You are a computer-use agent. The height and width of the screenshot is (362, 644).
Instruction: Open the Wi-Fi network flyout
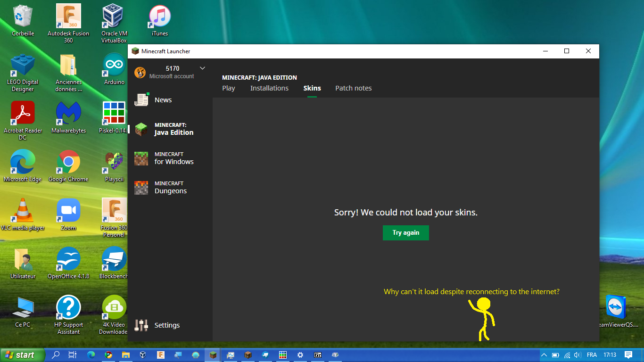click(x=567, y=355)
